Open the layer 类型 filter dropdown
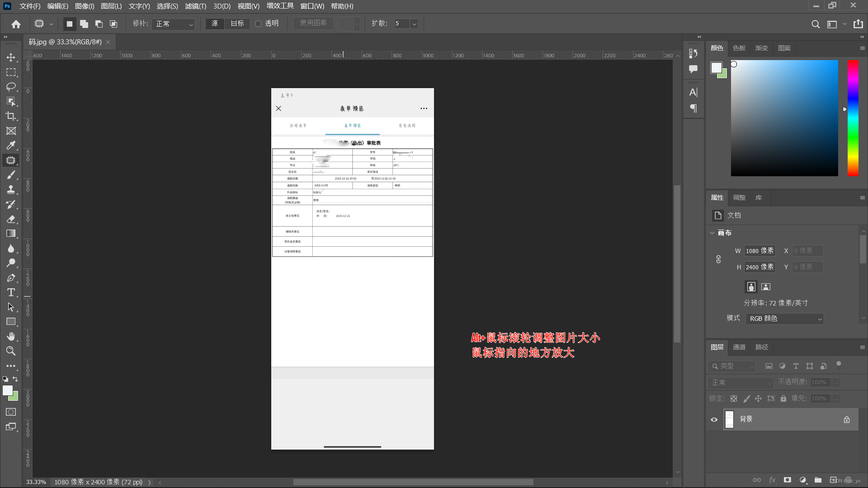The image size is (868, 488). pos(732,366)
